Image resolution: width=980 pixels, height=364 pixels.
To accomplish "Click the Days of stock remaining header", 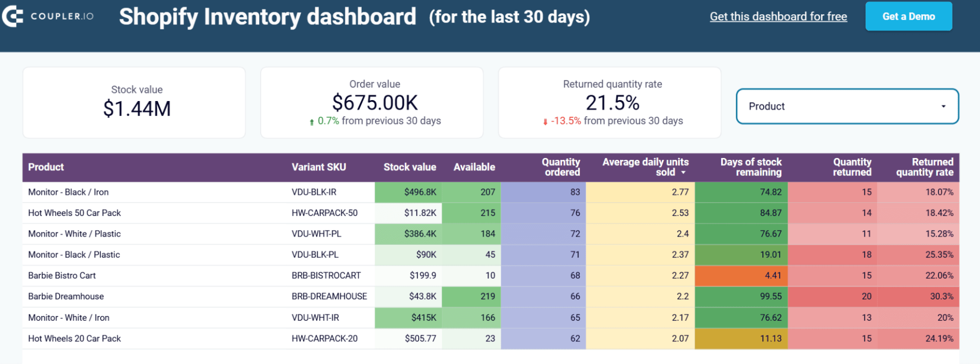I will pos(751,167).
